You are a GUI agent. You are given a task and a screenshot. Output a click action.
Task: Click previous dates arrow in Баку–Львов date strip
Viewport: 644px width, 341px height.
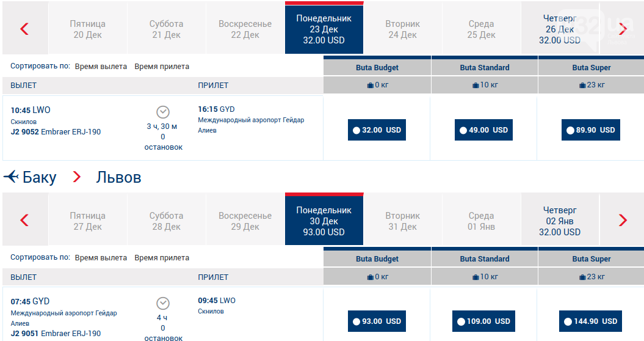click(24, 220)
